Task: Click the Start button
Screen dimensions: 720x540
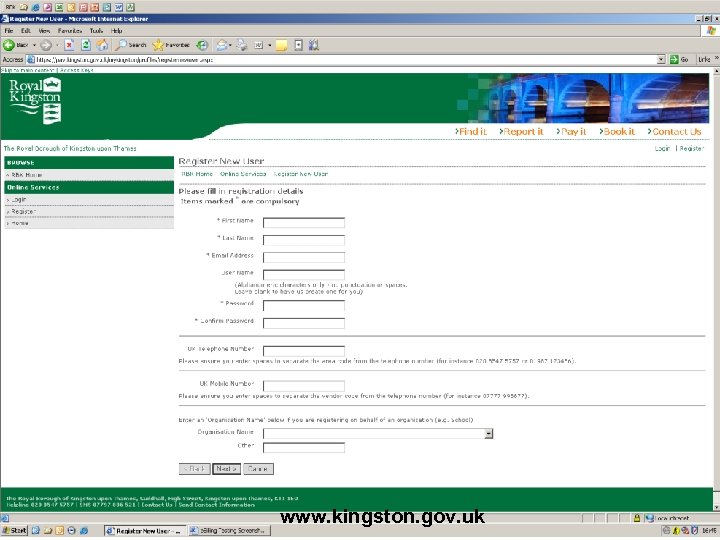Action: (x=15, y=530)
